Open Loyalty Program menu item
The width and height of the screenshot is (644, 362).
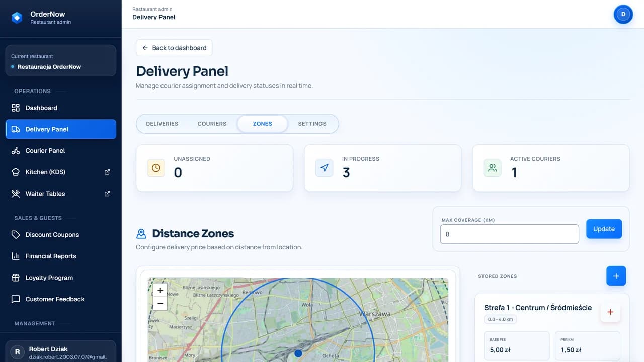61,278
